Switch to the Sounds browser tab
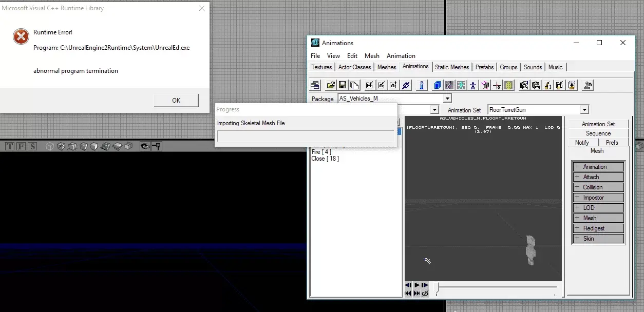The width and height of the screenshot is (644, 312). tap(533, 67)
